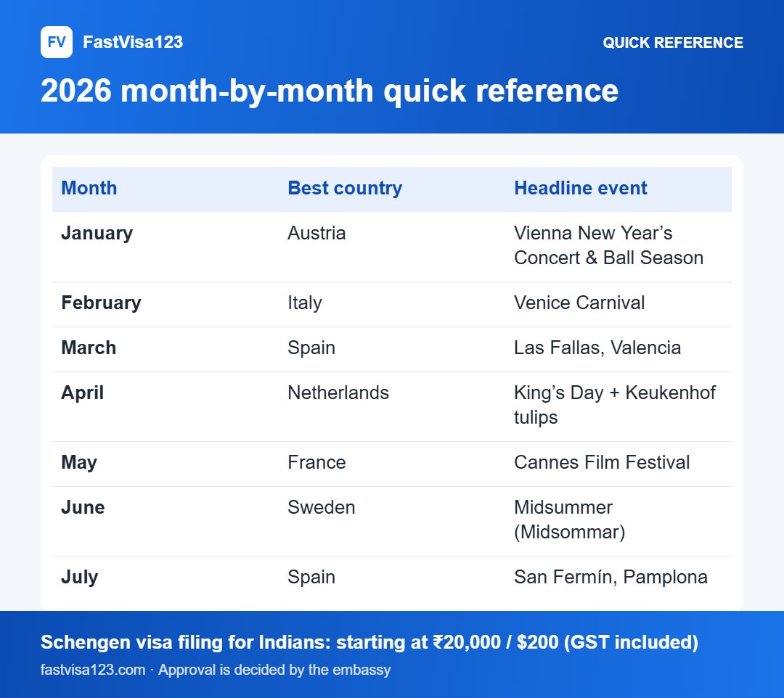The height and width of the screenshot is (698, 784).
Task: Click the July row label
Action: click(80, 577)
